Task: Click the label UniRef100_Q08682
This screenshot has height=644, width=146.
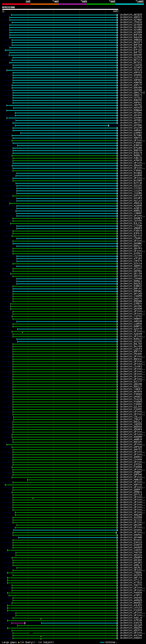Action: pyautogui.click(x=131, y=75)
